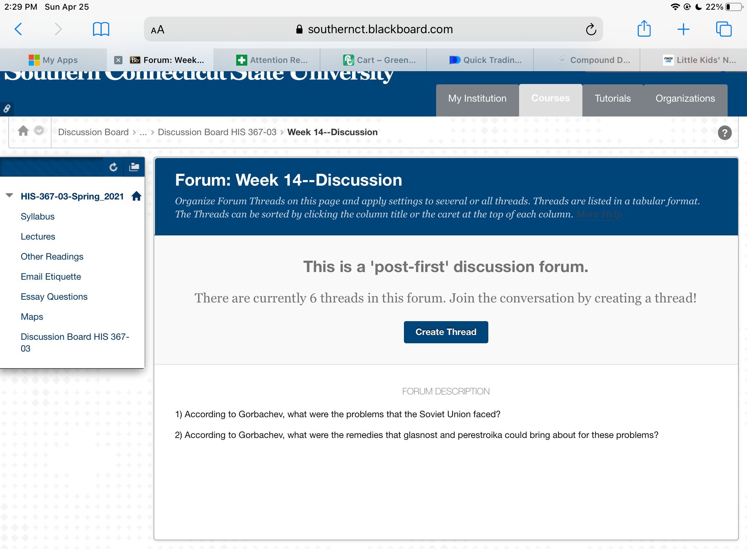Image resolution: width=747 pixels, height=560 pixels.
Task: Tap the Safari share icon
Action: coord(644,29)
